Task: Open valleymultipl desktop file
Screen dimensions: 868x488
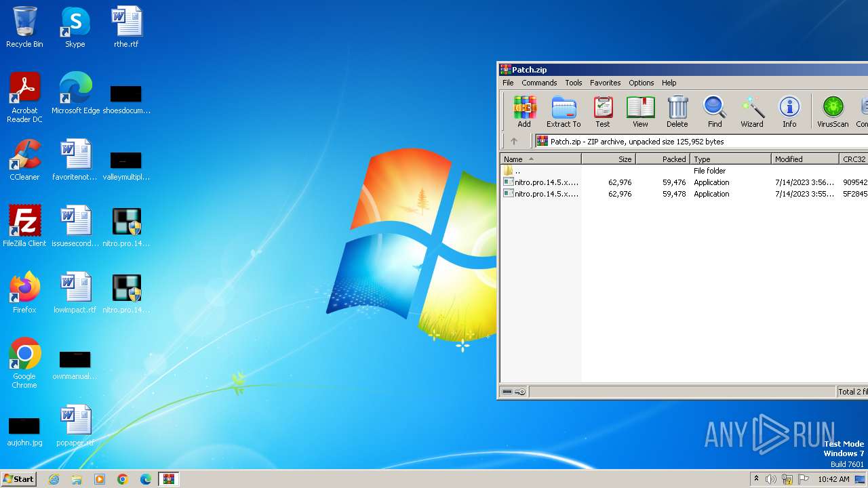Action: (x=126, y=166)
